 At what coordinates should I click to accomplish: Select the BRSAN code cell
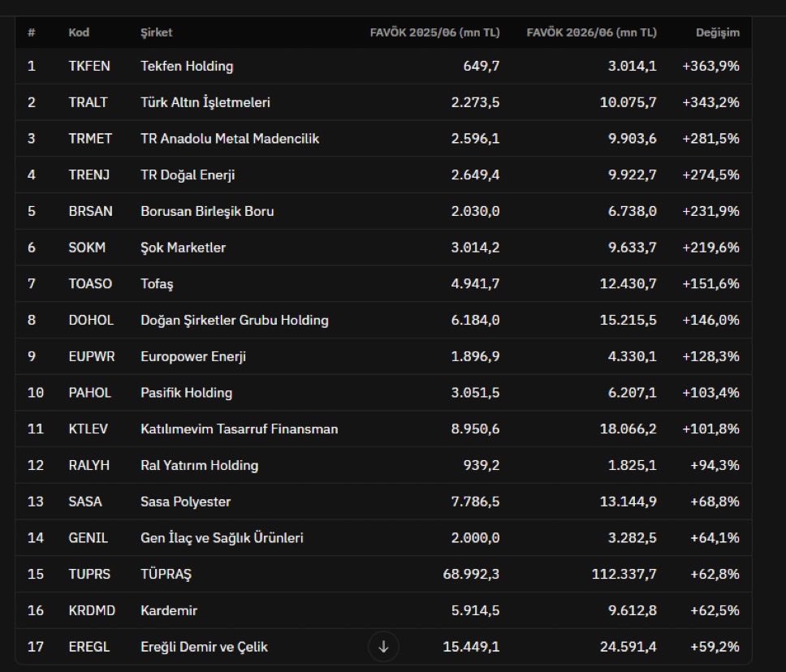[x=91, y=211]
